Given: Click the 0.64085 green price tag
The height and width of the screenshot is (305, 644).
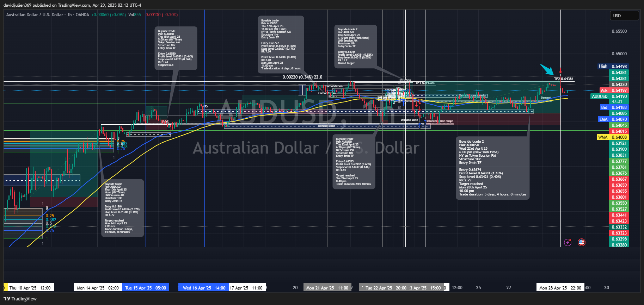Looking at the screenshot, I should pos(619,113).
